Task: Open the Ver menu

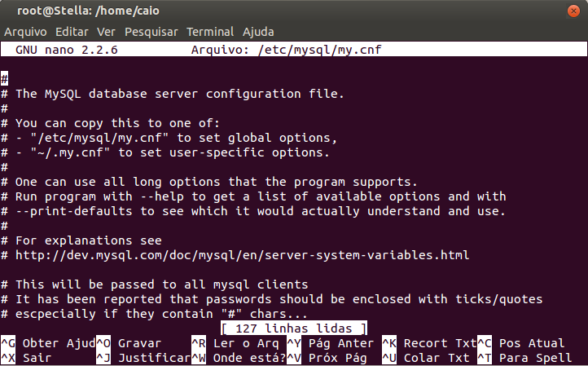Action: click(106, 32)
